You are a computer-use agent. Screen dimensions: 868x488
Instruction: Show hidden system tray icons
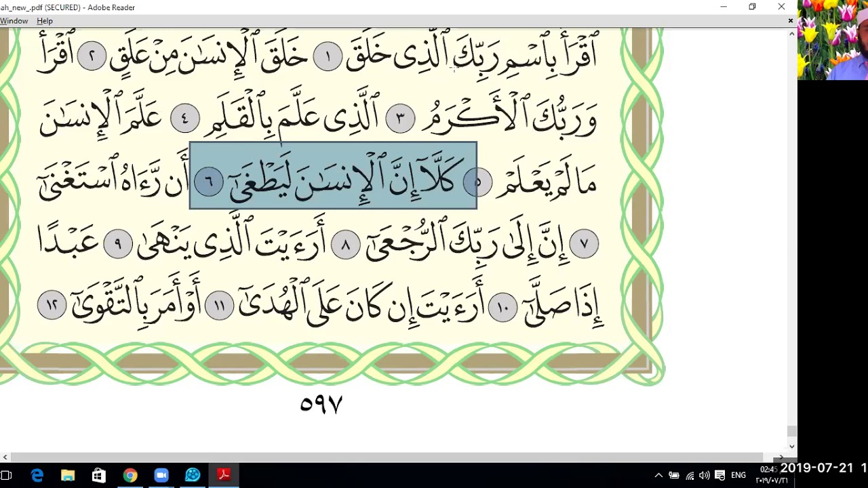pyautogui.click(x=658, y=476)
